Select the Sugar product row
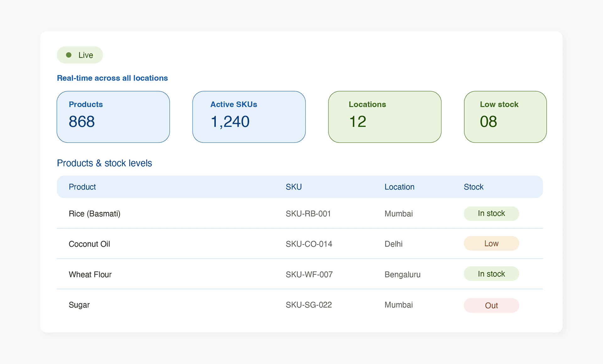 pos(300,305)
